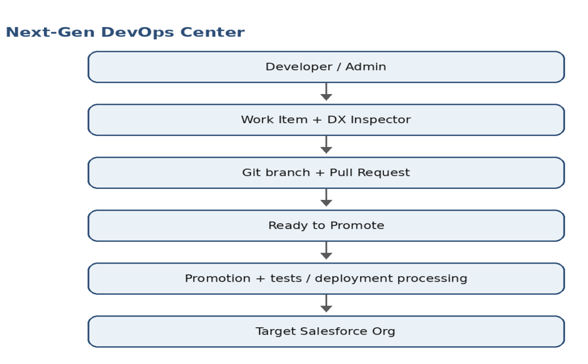Select the Developer / Admin box
The height and width of the screenshot is (364, 588).
click(x=326, y=67)
